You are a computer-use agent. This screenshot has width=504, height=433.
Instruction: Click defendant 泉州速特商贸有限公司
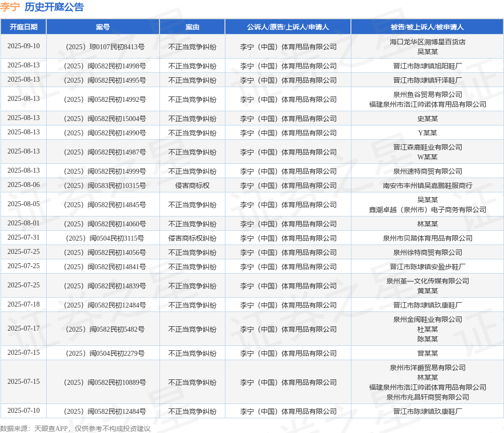[428, 172]
